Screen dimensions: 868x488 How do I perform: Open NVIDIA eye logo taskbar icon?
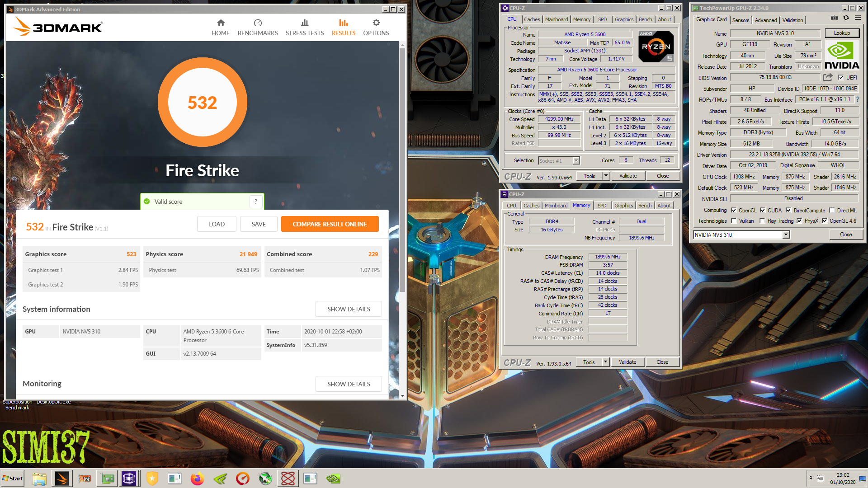point(333,479)
